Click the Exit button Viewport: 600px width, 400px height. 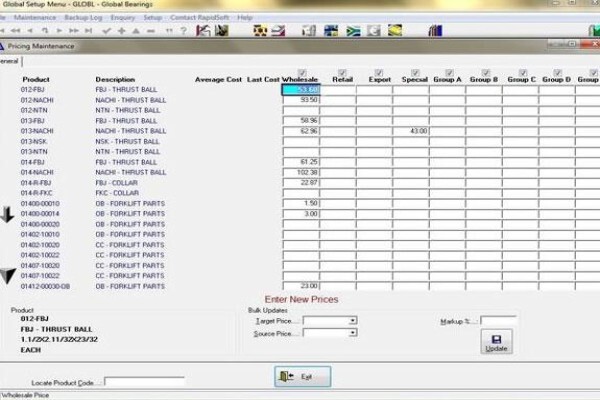pos(302,377)
